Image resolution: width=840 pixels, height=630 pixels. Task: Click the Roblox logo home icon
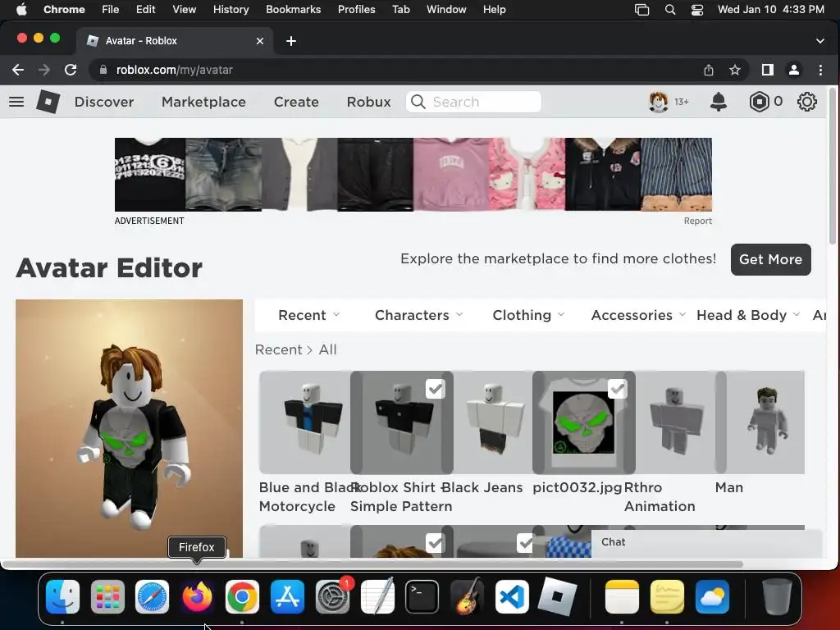[x=48, y=102]
